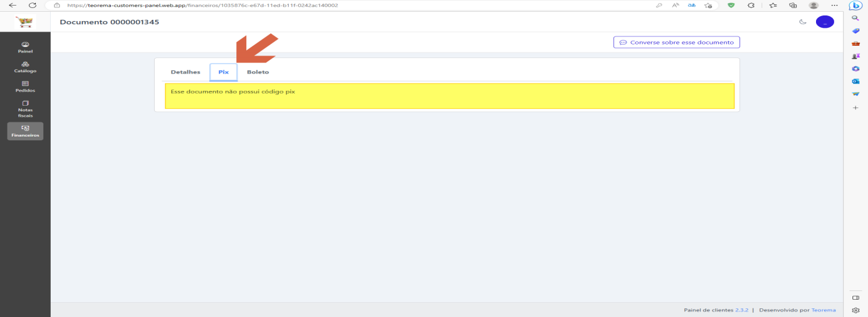Click the shopping cart logo

coord(25,22)
